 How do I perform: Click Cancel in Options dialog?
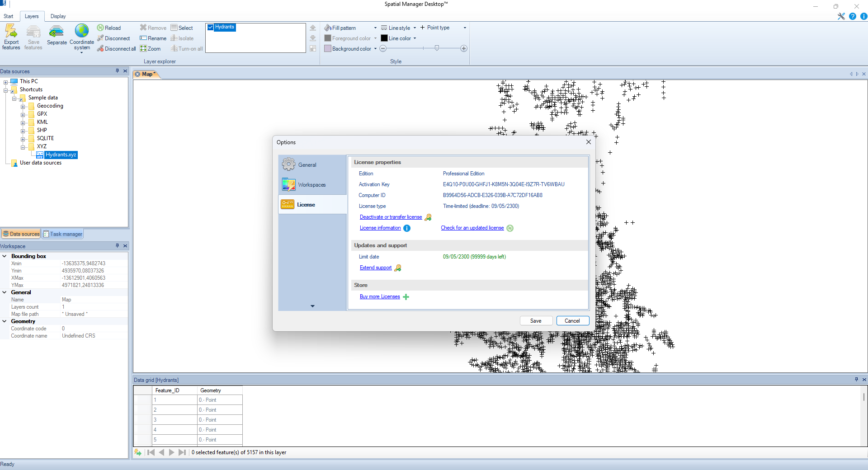[x=572, y=321]
